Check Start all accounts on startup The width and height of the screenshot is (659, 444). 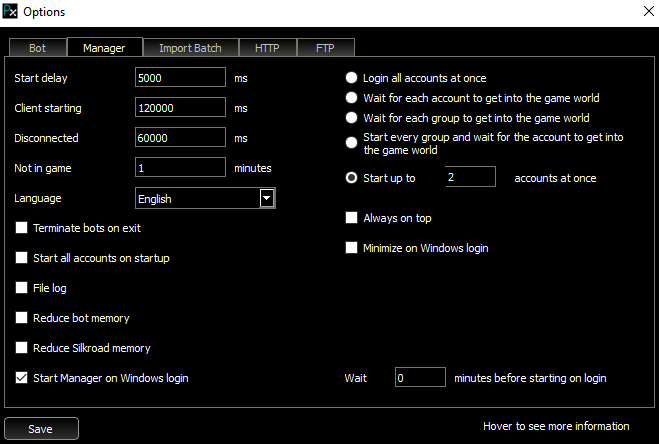coord(23,258)
